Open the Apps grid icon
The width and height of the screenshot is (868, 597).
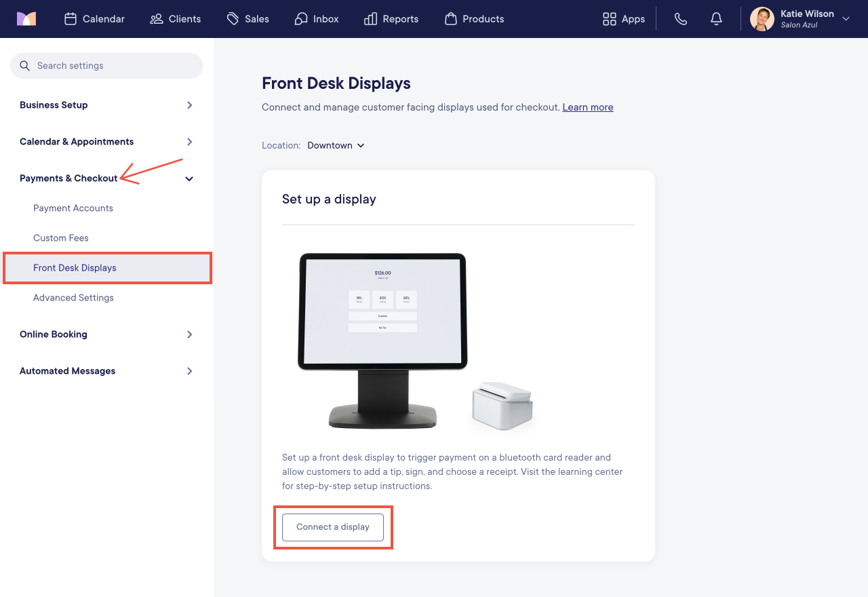[609, 19]
